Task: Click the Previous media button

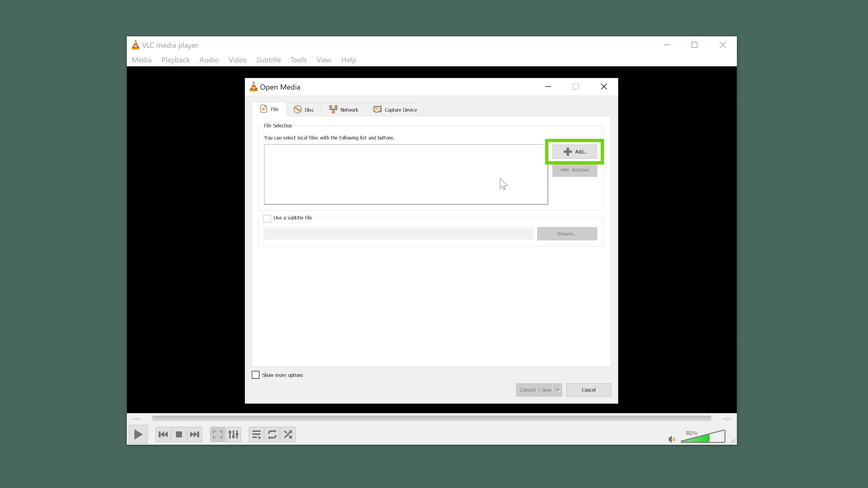Action: click(163, 434)
